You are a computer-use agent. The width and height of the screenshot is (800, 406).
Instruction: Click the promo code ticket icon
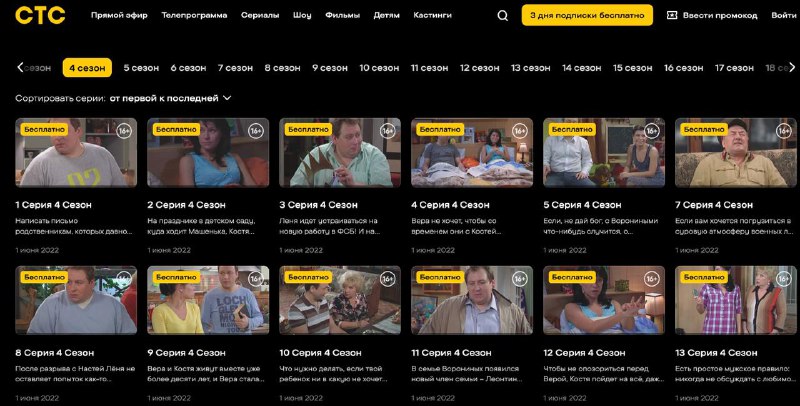(x=672, y=15)
